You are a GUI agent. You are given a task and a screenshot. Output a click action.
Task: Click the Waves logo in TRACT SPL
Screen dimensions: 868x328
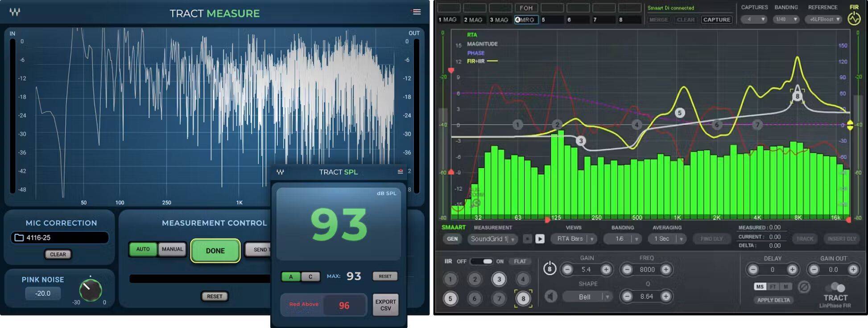280,172
